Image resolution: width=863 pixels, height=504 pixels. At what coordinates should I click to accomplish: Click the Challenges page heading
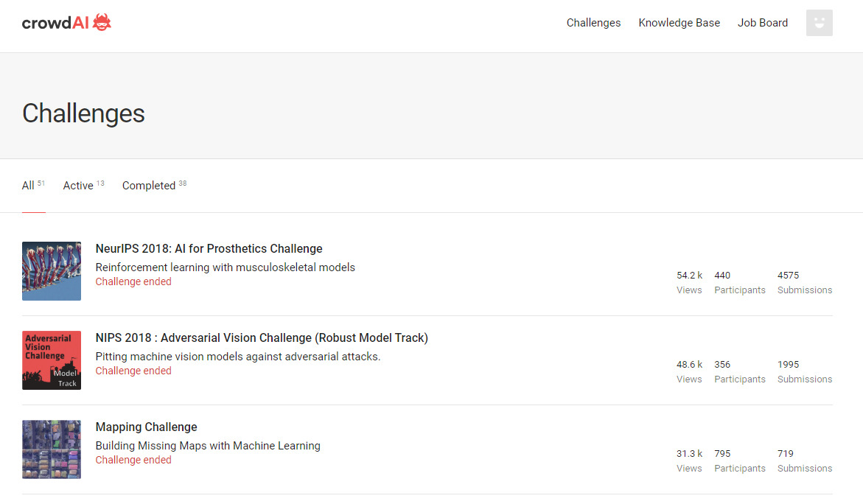[x=83, y=113]
